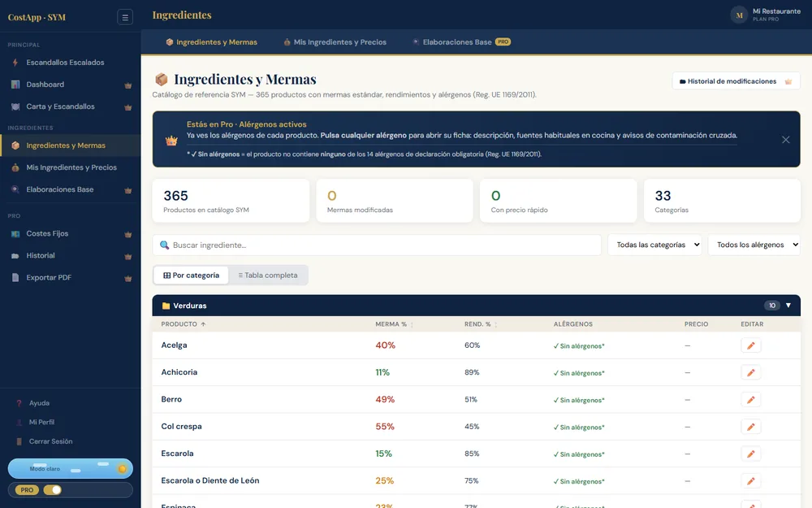Open Historial de modificaciones
The height and width of the screenshot is (508, 812).
[736, 81]
